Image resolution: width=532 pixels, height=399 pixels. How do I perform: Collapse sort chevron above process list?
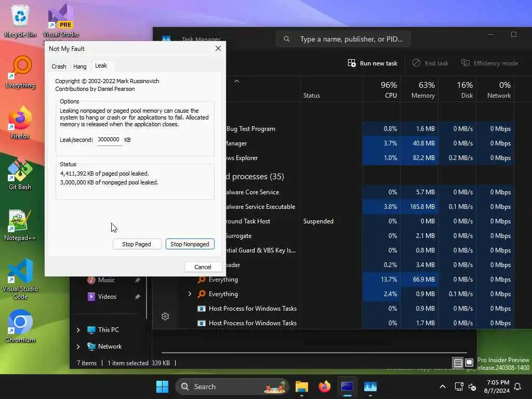click(x=236, y=81)
